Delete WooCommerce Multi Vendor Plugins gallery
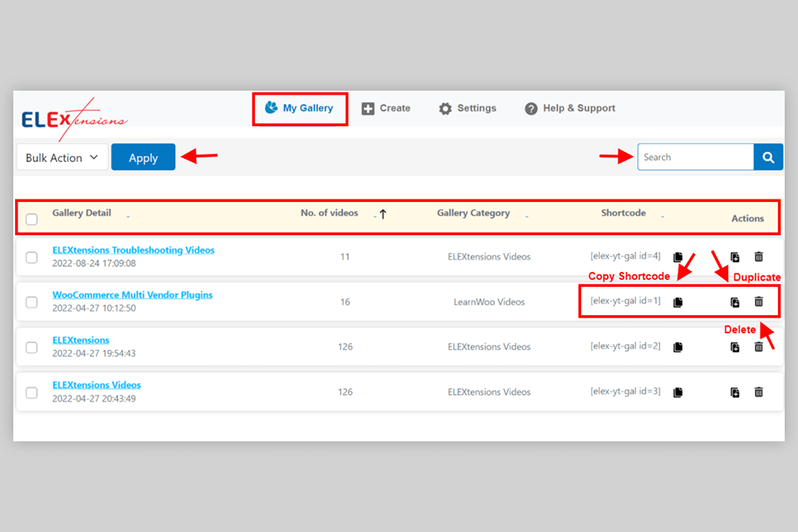This screenshot has width=798, height=532. point(759,302)
